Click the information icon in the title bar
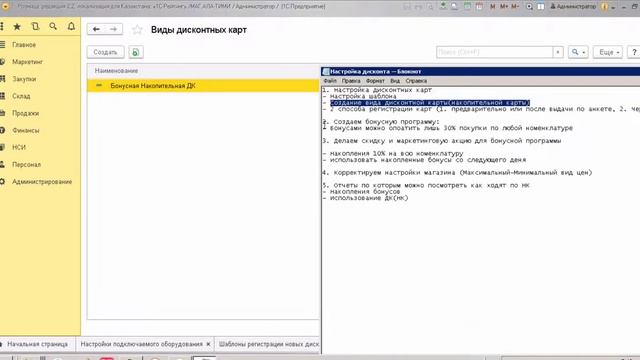Screen dimensions: 640x360 [604, 7]
